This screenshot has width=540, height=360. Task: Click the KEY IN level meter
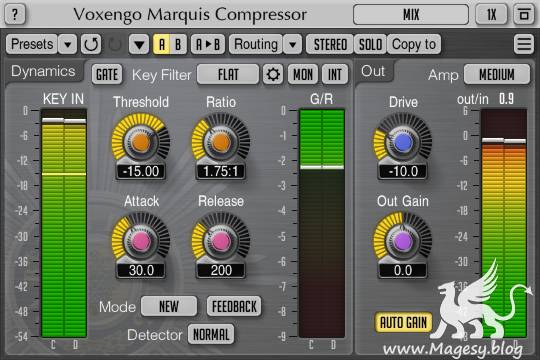64,223
